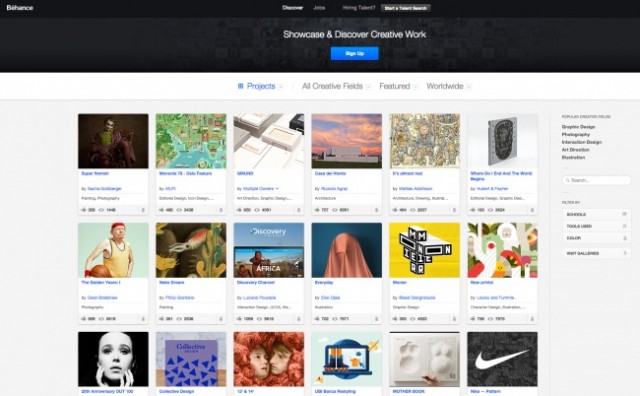This screenshot has width=640, height=396.
Task: Select Photography in popular fields
Action: [576, 134]
